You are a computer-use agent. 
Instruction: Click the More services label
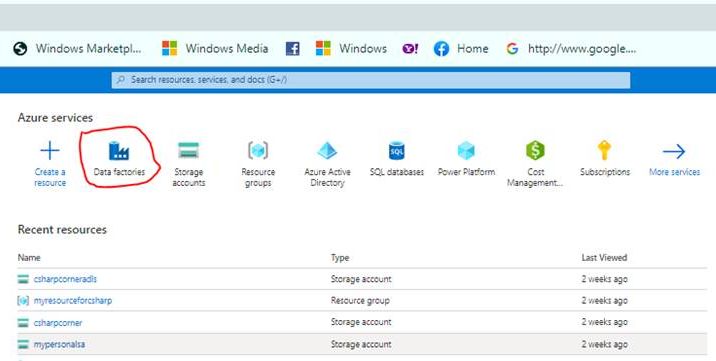point(674,172)
